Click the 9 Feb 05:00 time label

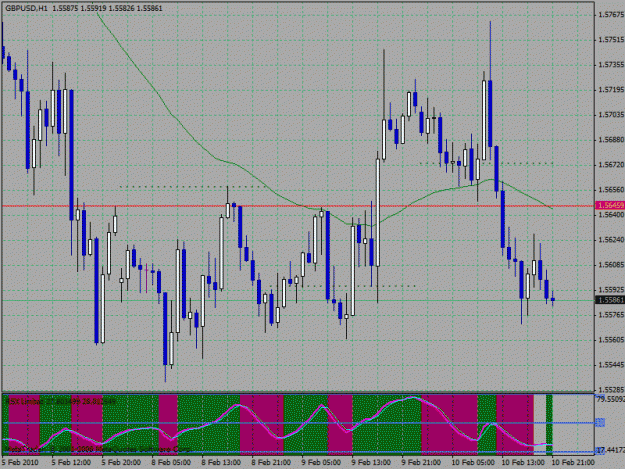(x=321, y=462)
